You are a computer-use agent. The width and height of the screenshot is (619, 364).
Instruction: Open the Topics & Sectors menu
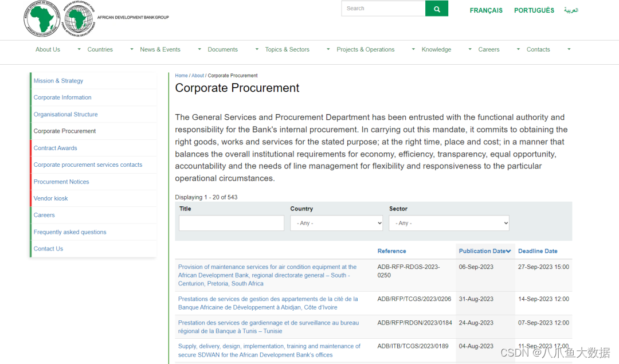coord(287,49)
